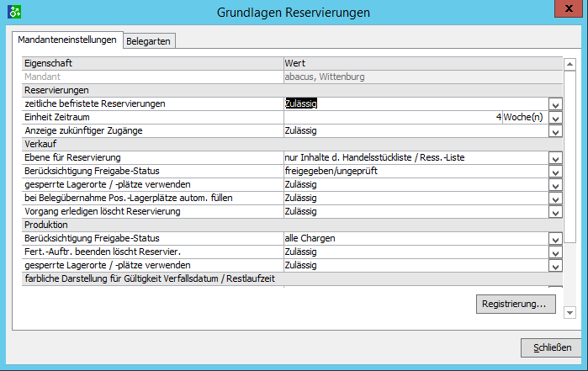Click the application icon in title bar
This screenshot has height=371, width=588.
(x=14, y=12)
